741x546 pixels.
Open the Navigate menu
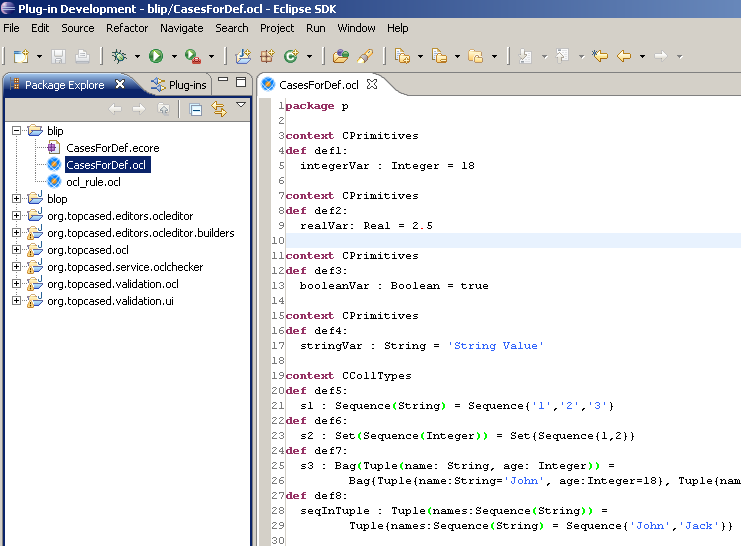[x=181, y=28]
